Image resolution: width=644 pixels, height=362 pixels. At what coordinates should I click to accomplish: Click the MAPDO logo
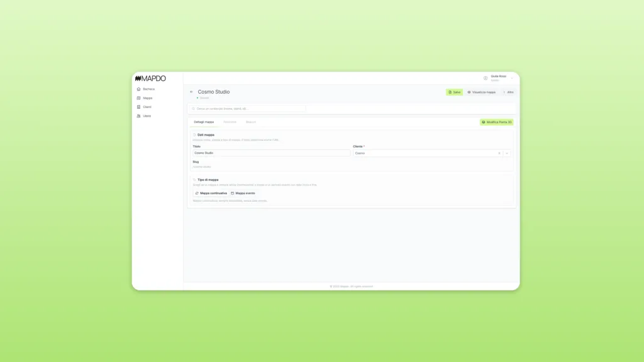pos(150,79)
